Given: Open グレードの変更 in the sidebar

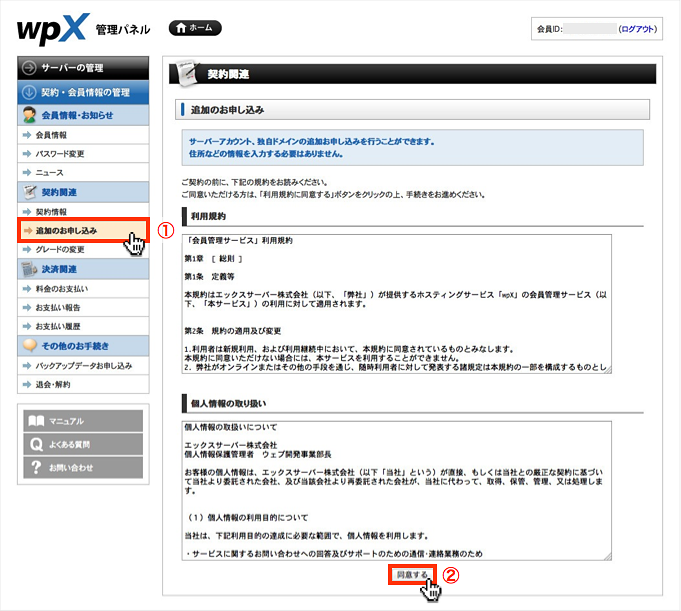Looking at the screenshot, I should pyautogui.click(x=83, y=250).
